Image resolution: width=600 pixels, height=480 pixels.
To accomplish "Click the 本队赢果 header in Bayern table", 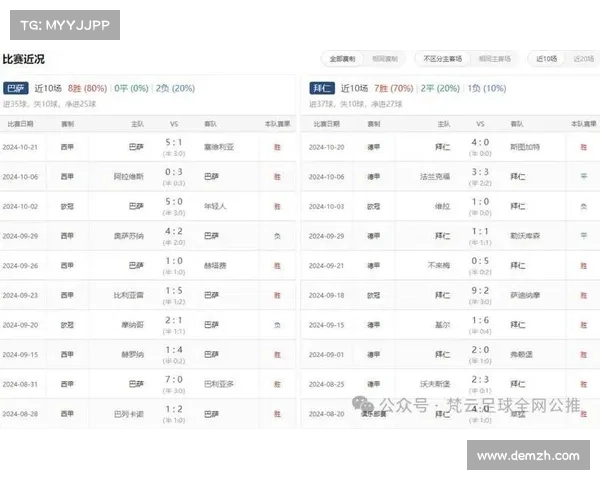I will 584,124.
